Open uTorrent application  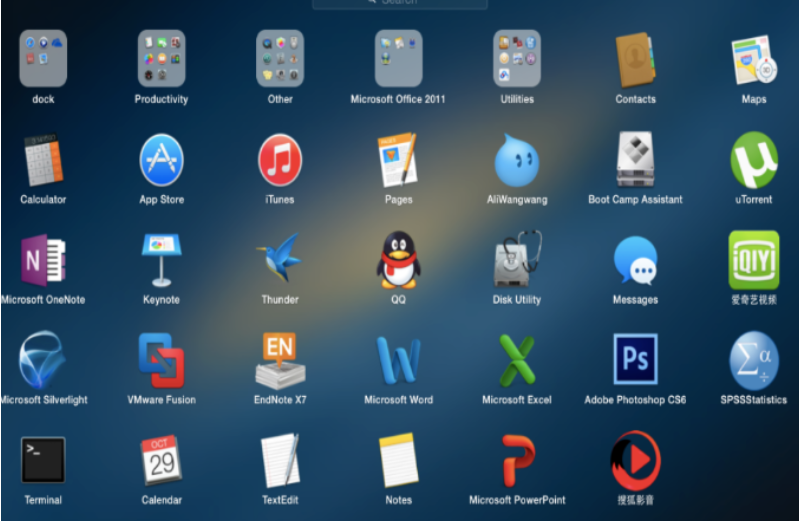(754, 160)
